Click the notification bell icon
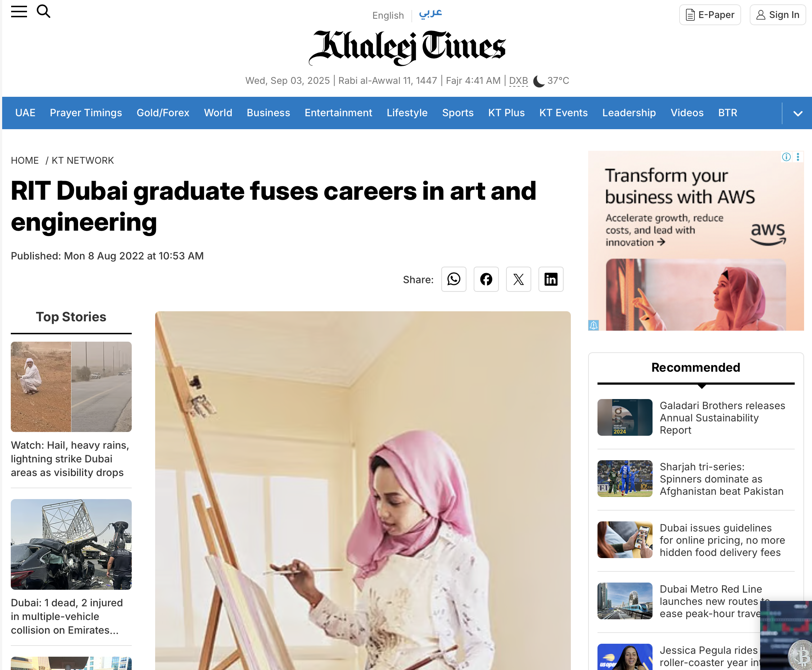This screenshot has height=670, width=812. pyautogui.click(x=594, y=325)
